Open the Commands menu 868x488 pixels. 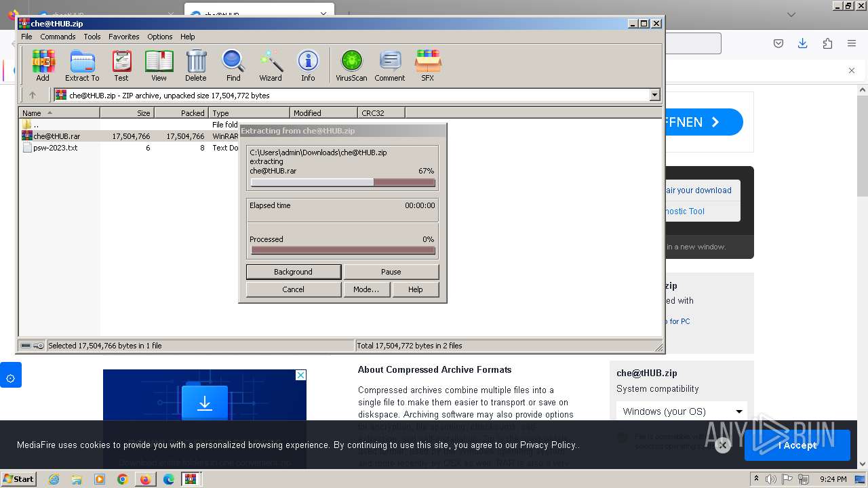pyautogui.click(x=58, y=37)
